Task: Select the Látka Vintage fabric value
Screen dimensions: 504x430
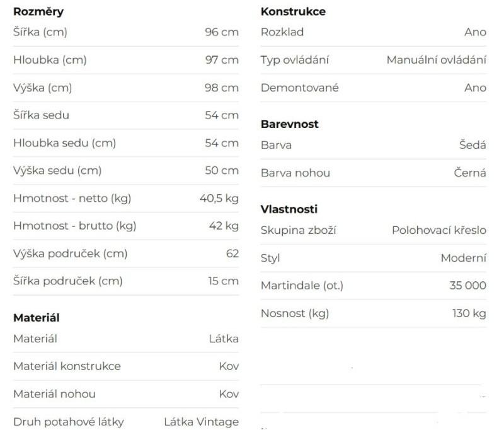Action: 201,422
